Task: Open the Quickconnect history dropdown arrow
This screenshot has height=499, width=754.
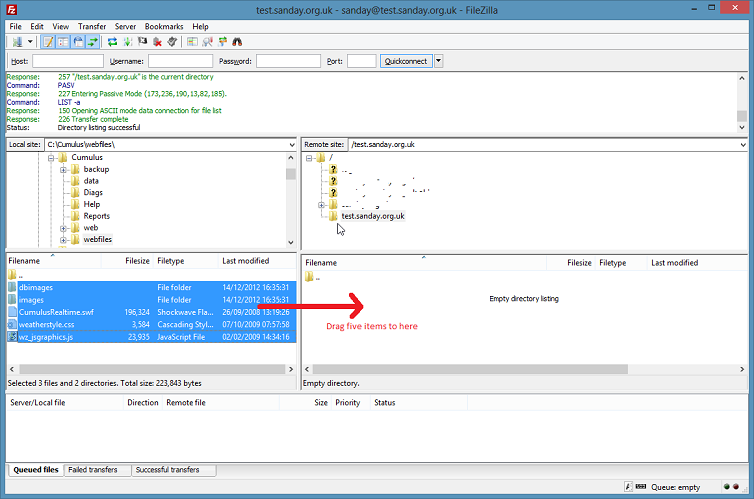Action: coord(438,61)
